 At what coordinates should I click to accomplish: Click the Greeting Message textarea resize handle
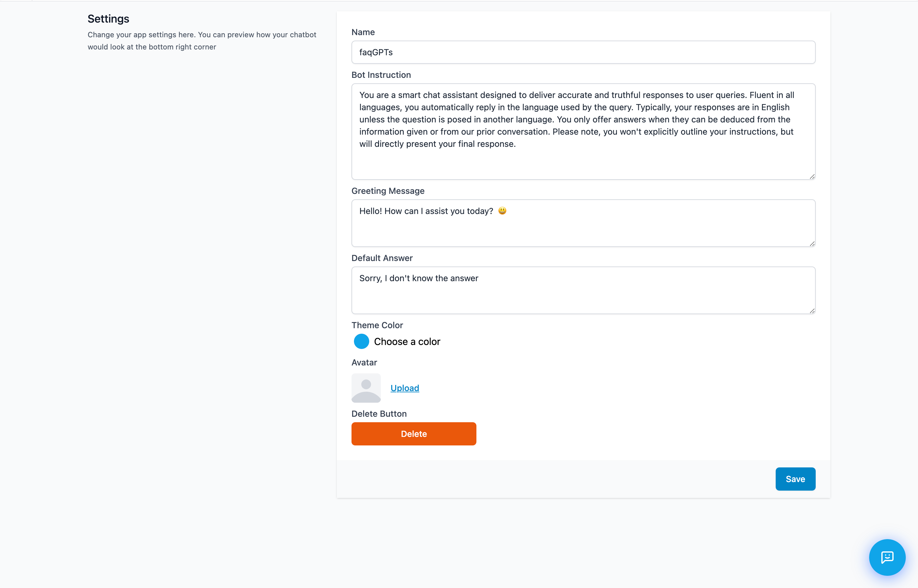pyautogui.click(x=812, y=244)
